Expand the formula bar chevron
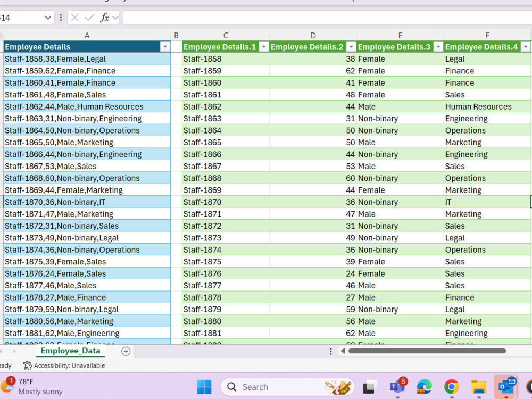This screenshot has height=399, width=532. tap(115, 18)
